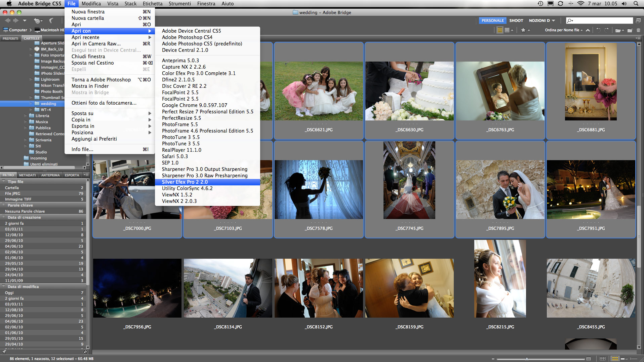The width and height of the screenshot is (644, 362).
Task: Click the Computer breadcrumb icon
Action: pyautogui.click(x=5, y=30)
